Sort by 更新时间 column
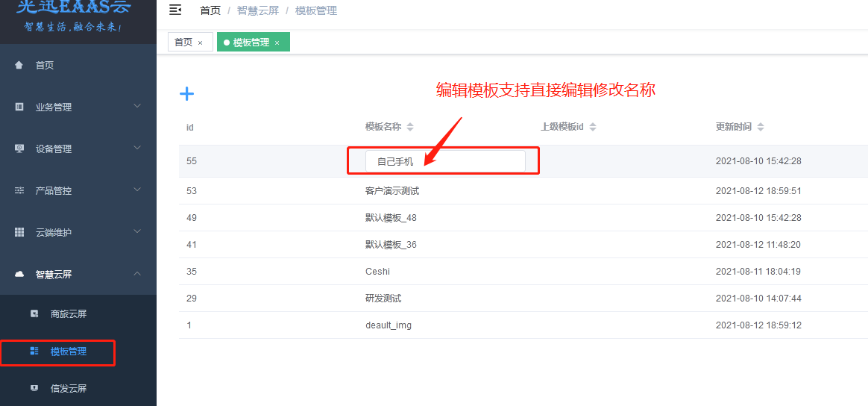868x406 pixels. [760, 127]
